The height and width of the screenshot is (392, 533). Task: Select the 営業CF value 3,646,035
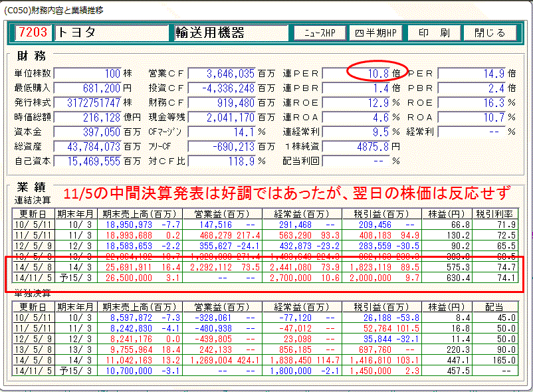pyautogui.click(x=221, y=73)
